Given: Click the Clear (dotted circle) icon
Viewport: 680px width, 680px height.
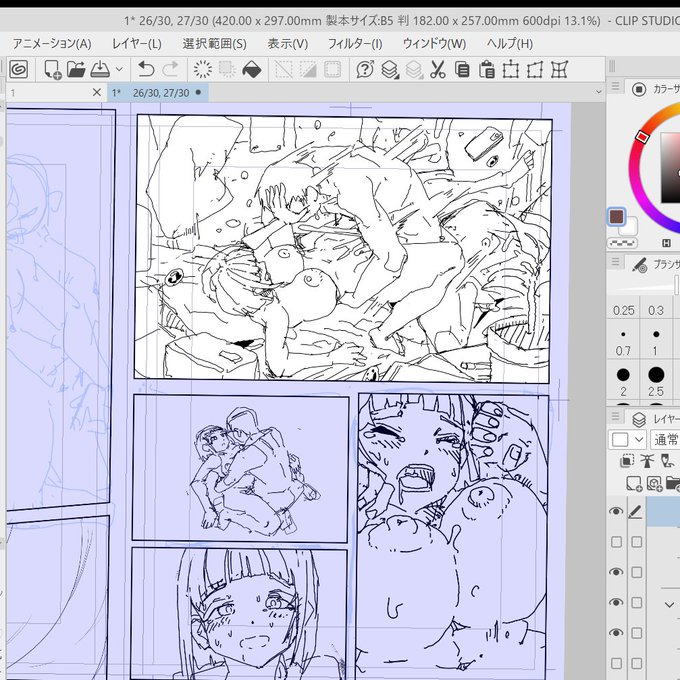Looking at the screenshot, I should pos(203,69).
